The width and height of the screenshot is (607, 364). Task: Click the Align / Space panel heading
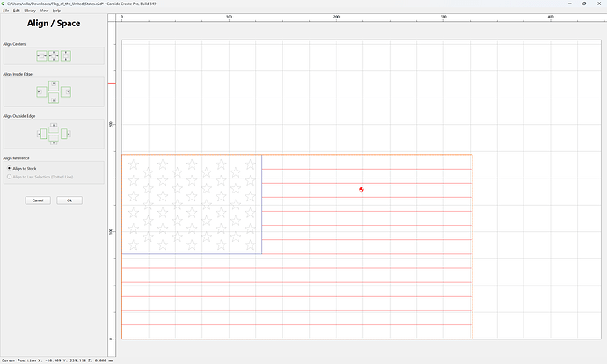(x=54, y=23)
